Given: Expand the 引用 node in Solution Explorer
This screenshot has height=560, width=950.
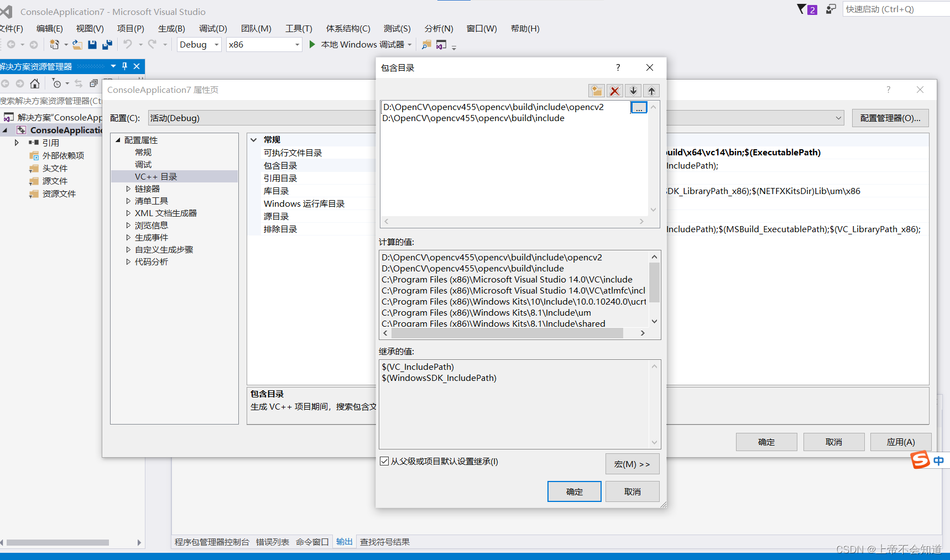Looking at the screenshot, I should [17, 143].
